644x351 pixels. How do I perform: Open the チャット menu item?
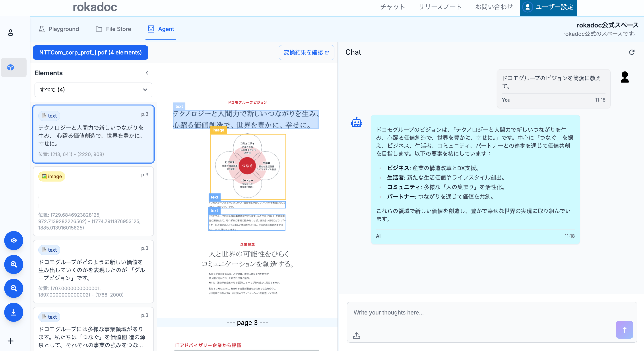(392, 7)
